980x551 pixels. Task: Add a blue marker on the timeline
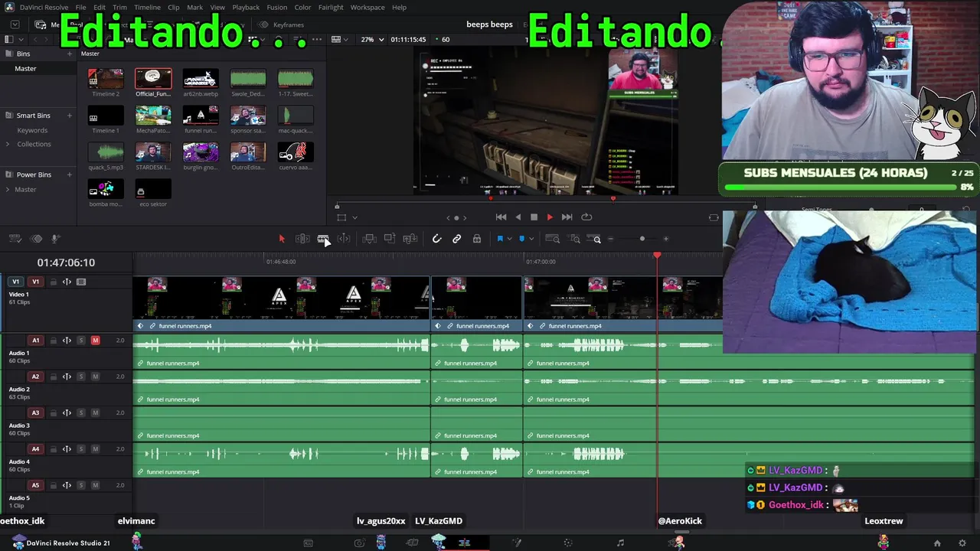coord(522,239)
